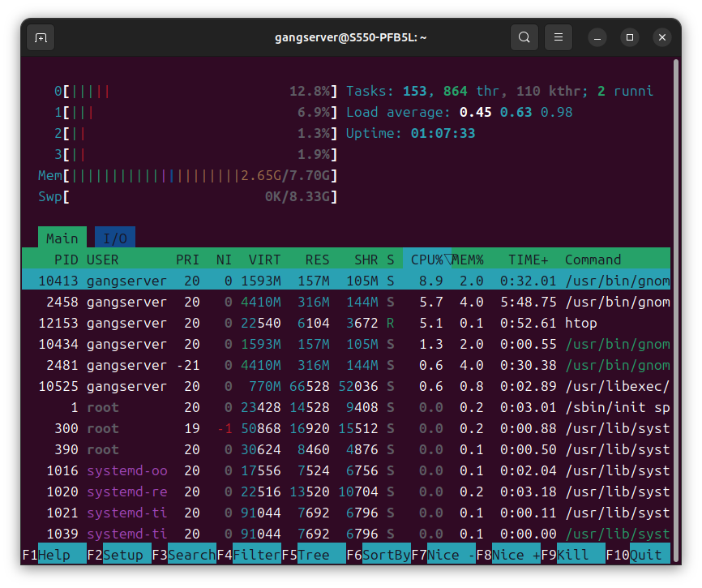Sort by the CPU% column header
The height and width of the screenshot is (588, 702).
coord(426,260)
